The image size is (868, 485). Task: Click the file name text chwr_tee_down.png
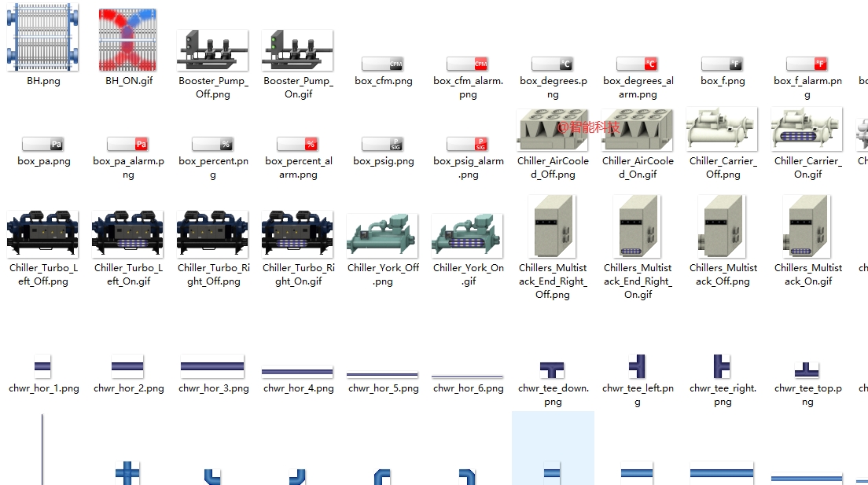553,395
